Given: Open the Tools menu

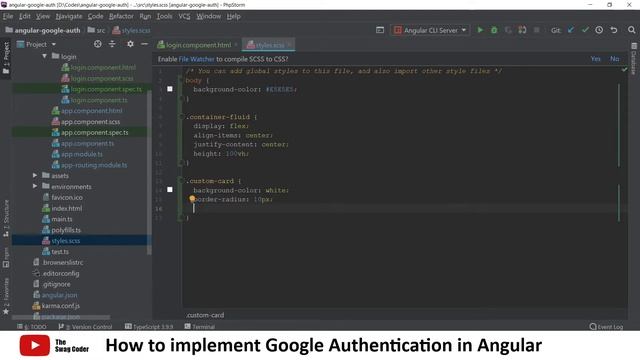Looking at the screenshot, I should click(164, 16).
